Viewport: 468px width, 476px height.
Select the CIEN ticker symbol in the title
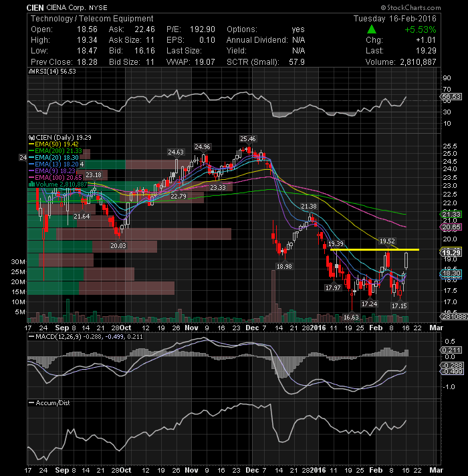tap(35, 7)
